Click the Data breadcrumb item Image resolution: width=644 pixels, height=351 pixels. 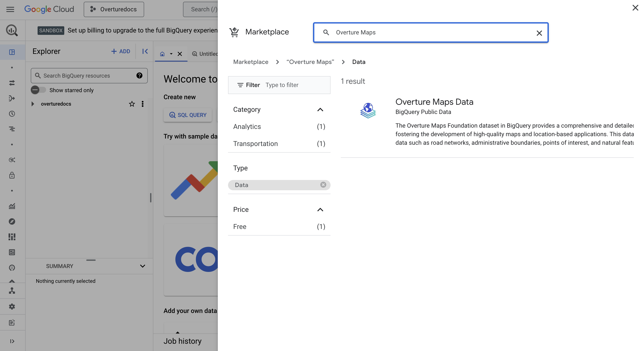point(359,62)
